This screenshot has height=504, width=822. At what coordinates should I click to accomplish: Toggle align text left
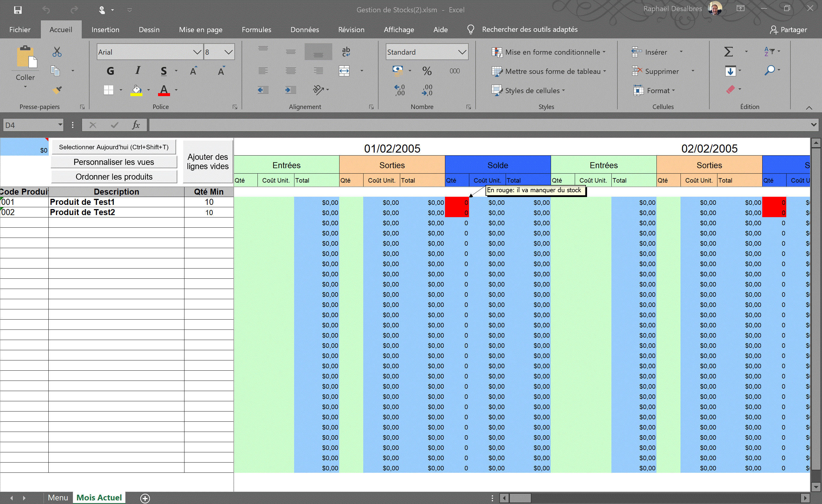[263, 71]
